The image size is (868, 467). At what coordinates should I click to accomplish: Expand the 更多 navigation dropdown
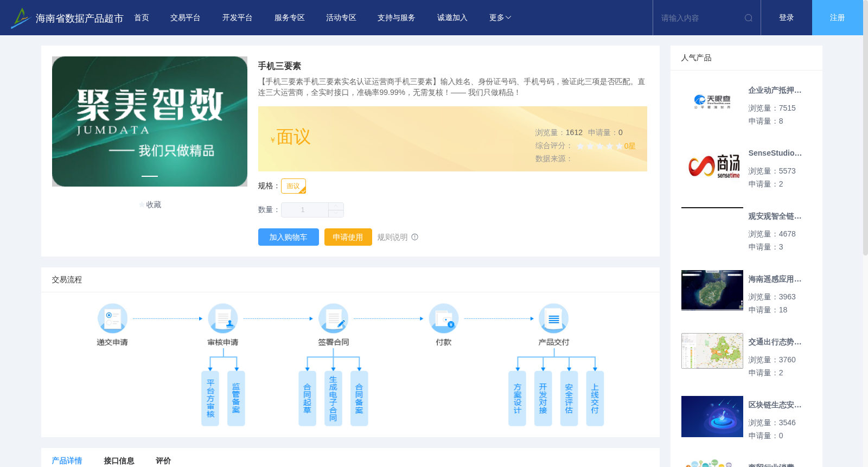pos(500,18)
